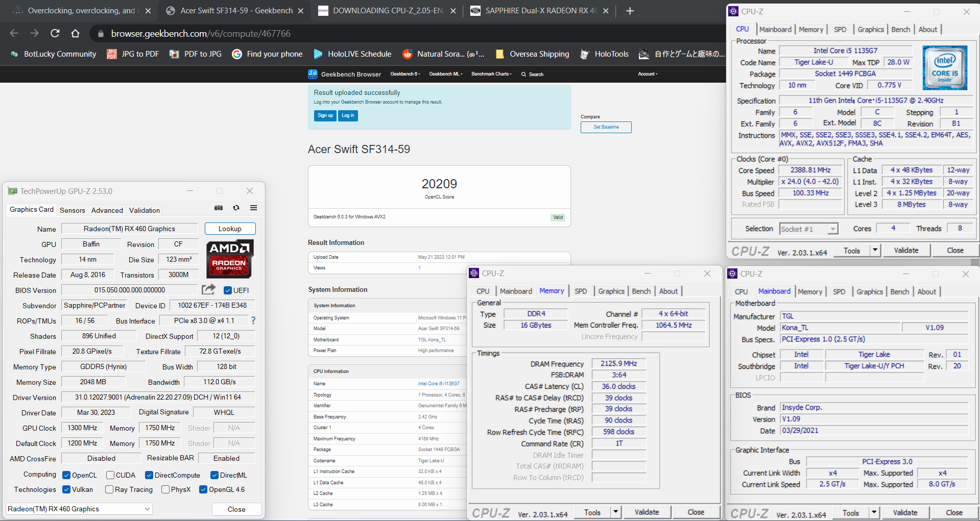Click the AMD Radeon Graphics logo

tap(230, 259)
